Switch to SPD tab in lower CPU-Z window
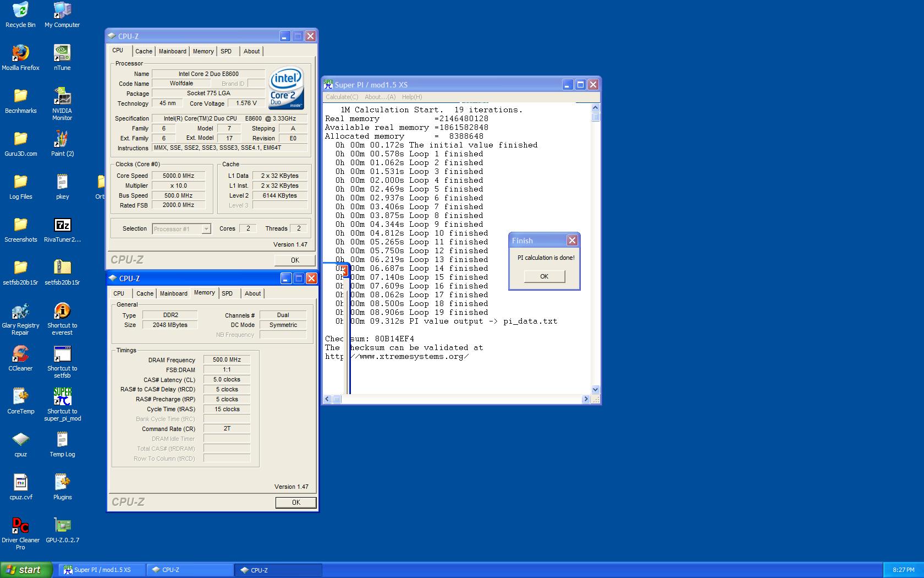924x578 pixels. point(227,293)
